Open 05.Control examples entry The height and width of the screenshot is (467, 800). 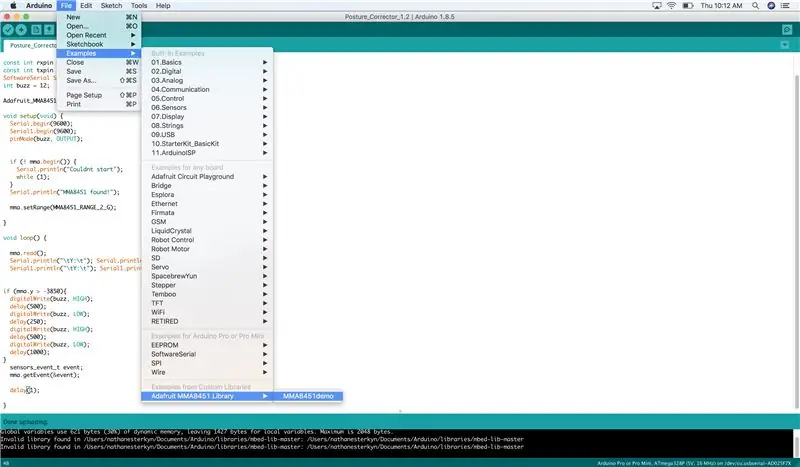(x=207, y=99)
